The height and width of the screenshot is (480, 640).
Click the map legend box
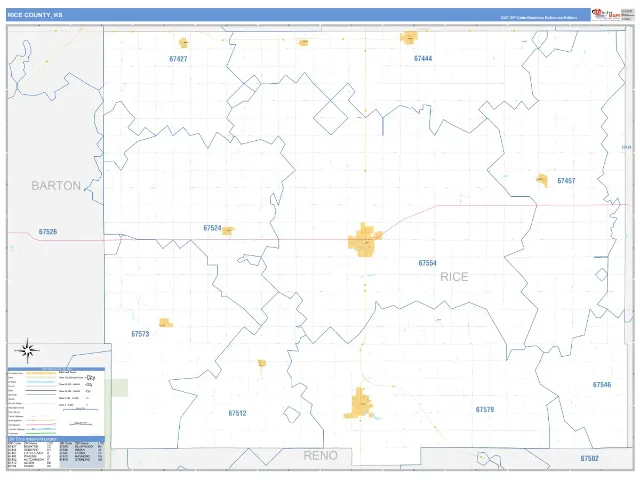pos(56,402)
